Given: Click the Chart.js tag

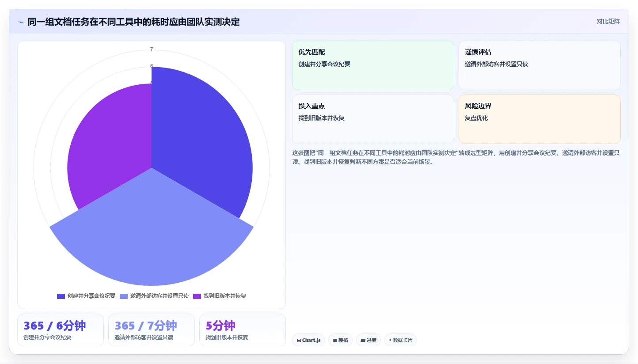Looking at the screenshot, I should pos(308,340).
